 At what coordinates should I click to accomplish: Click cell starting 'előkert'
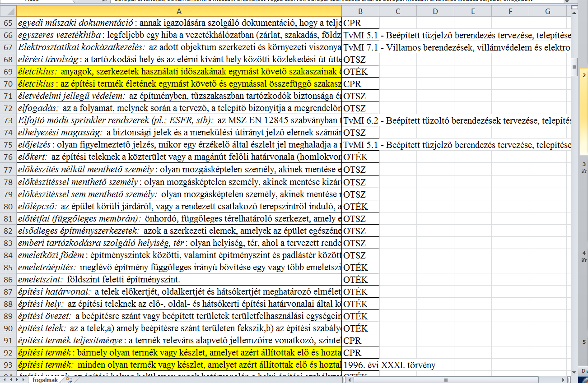click(x=179, y=157)
